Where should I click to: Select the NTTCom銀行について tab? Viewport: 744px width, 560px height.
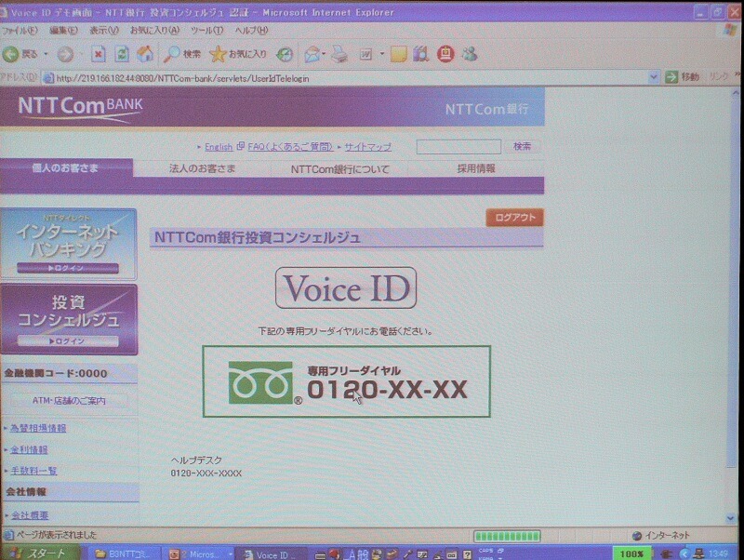click(339, 169)
